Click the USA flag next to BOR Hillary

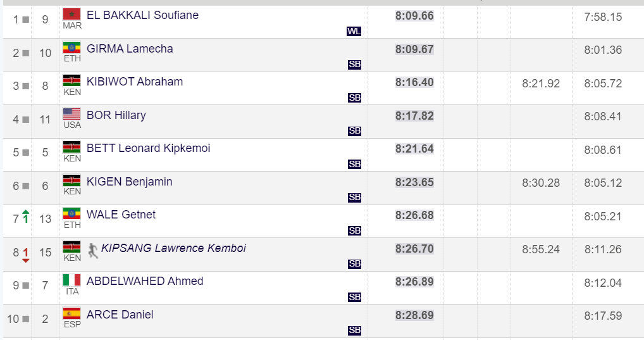71,114
